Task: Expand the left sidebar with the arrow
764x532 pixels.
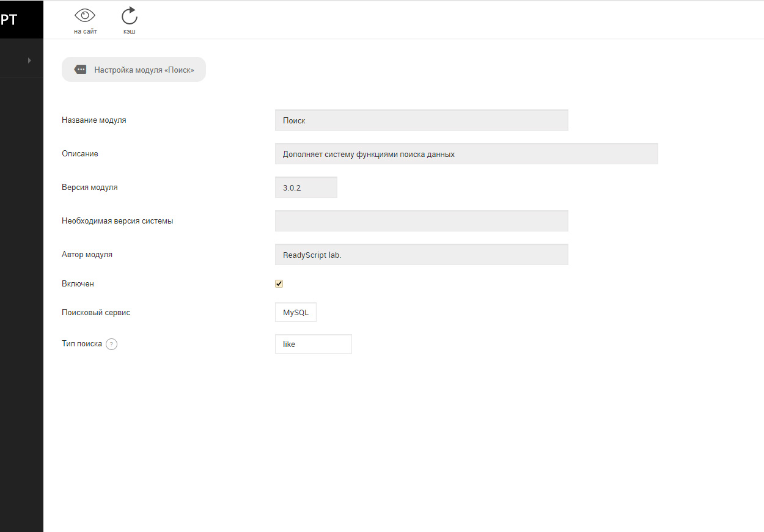Action: pyautogui.click(x=29, y=60)
